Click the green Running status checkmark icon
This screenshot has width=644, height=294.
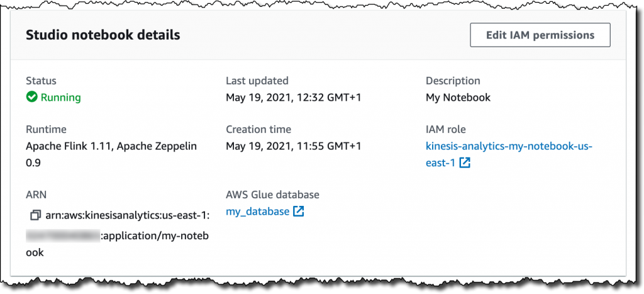tap(31, 98)
